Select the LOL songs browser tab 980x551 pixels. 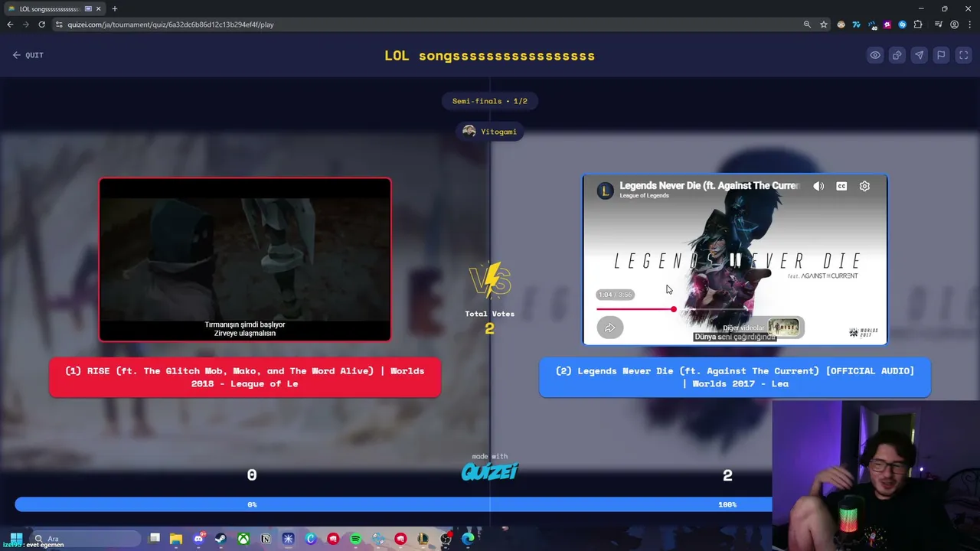click(54, 8)
